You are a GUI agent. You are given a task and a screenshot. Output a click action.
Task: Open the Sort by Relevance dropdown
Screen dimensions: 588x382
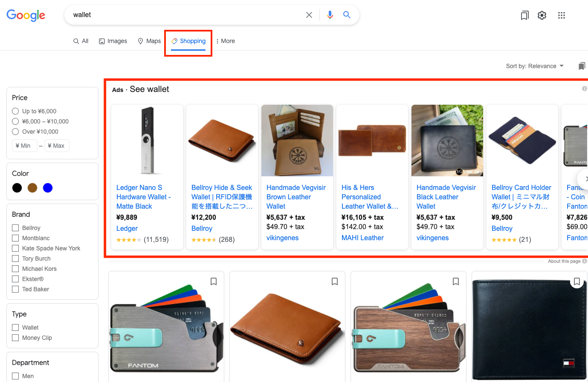tap(535, 66)
